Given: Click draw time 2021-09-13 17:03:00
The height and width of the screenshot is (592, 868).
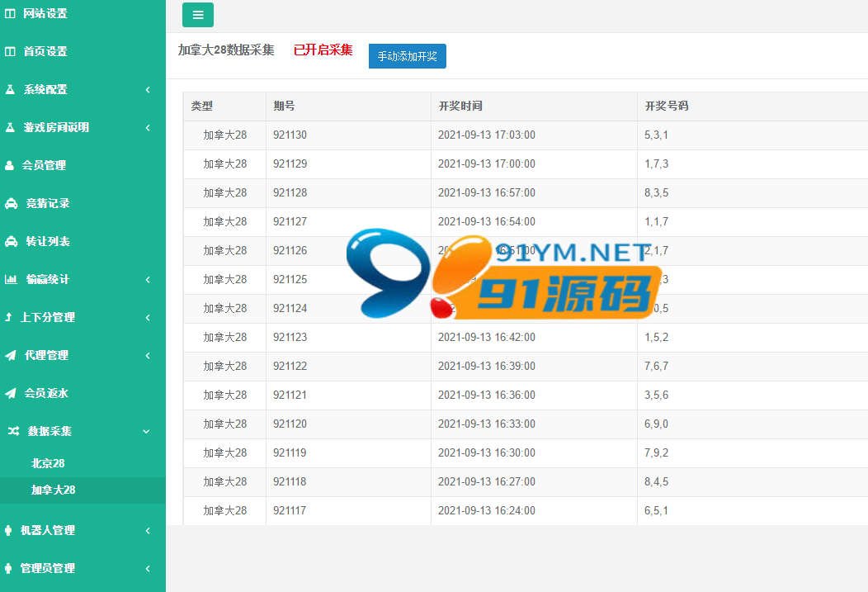Looking at the screenshot, I should click(x=487, y=135).
